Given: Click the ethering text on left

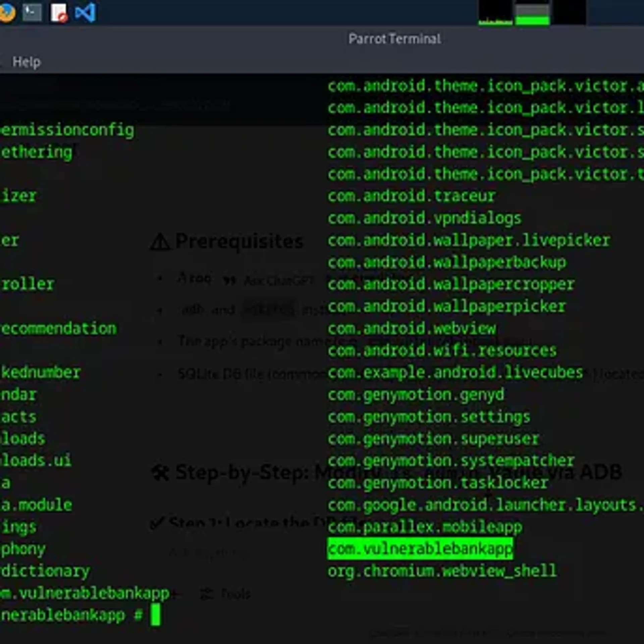Looking at the screenshot, I should click(x=36, y=153).
